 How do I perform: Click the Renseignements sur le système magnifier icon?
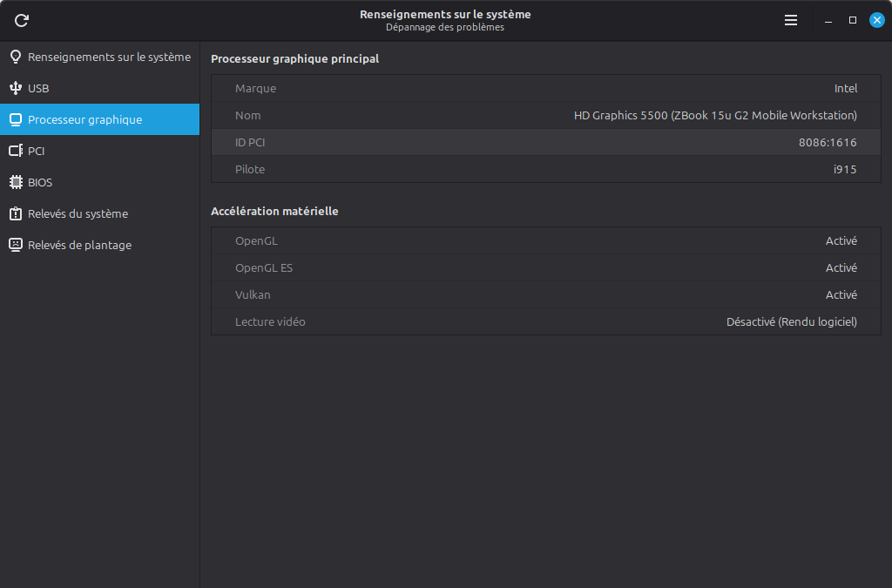pyautogui.click(x=14, y=57)
